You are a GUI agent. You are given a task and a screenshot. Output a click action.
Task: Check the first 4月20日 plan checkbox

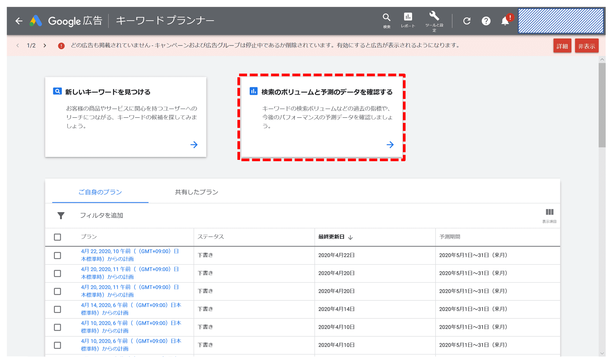[58, 273]
